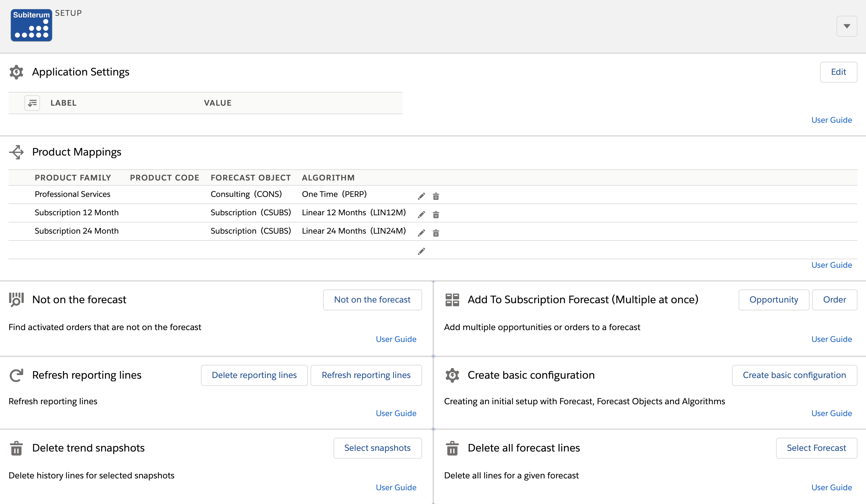Viewport: 866px width, 504px height.
Task: Delete the Subscription 12 Month mapping
Action: pos(436,215)
